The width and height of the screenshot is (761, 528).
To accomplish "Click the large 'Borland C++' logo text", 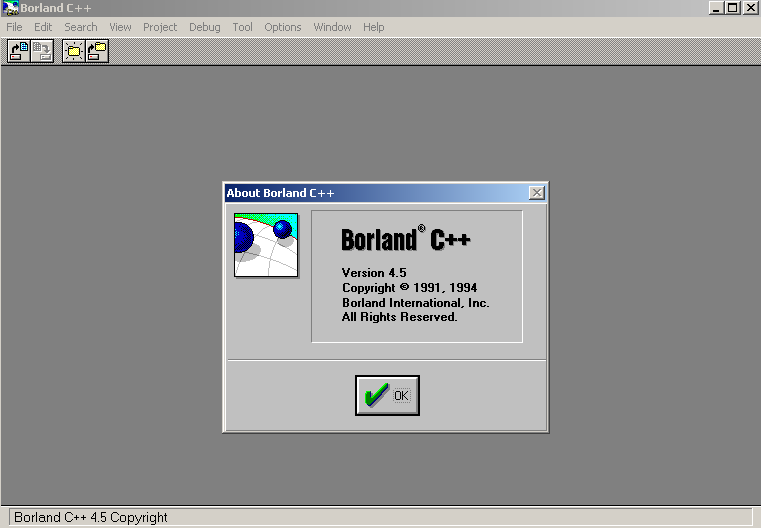I will coord(406,238).
